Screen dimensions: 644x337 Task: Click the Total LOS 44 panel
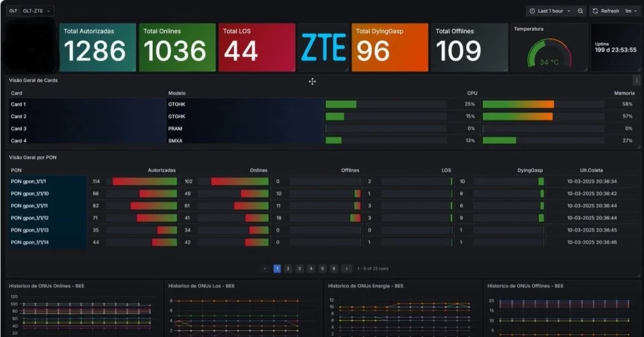[x=257, y=47]
